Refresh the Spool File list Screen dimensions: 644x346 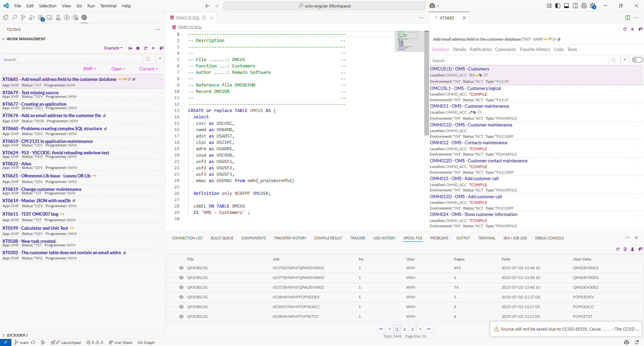(618, 249)
